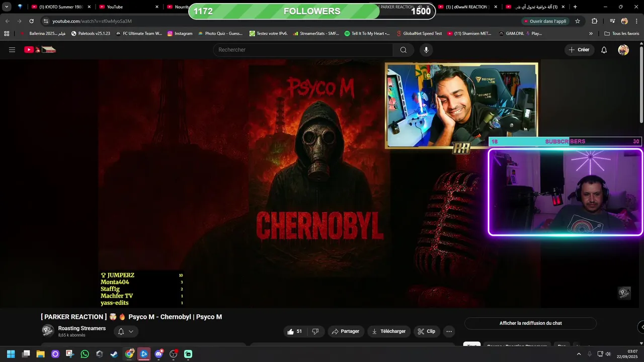644x362 pixels.
Task: Click the video title PARKER REACTION text
Action: 131,317
